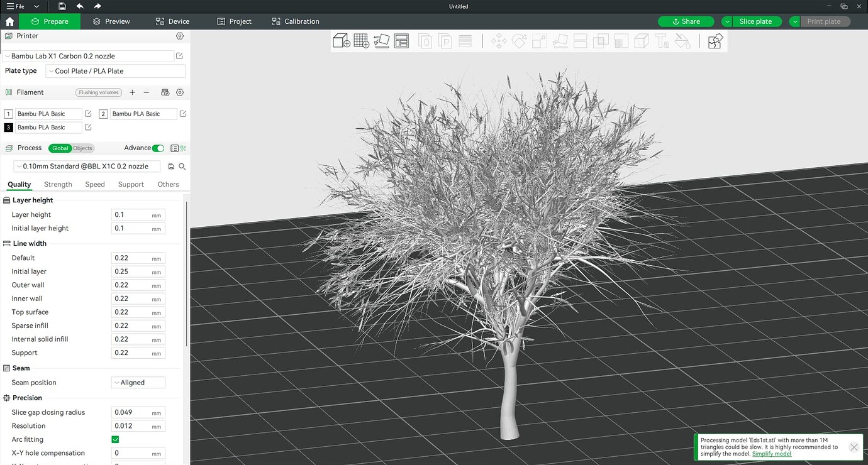The width and height of the screenshot is (868, 465).
Task: Click the Add model cube icon
Action: [342, 41]
